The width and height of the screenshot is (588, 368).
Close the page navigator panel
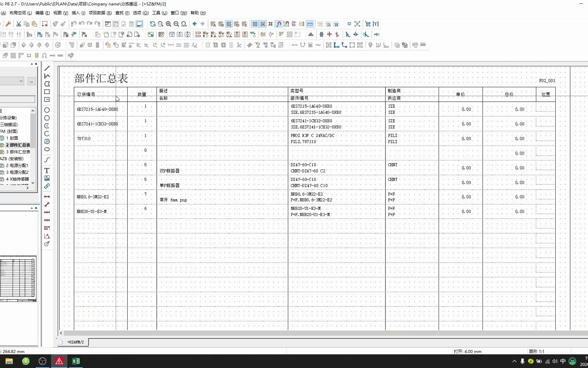click(36, 64)
